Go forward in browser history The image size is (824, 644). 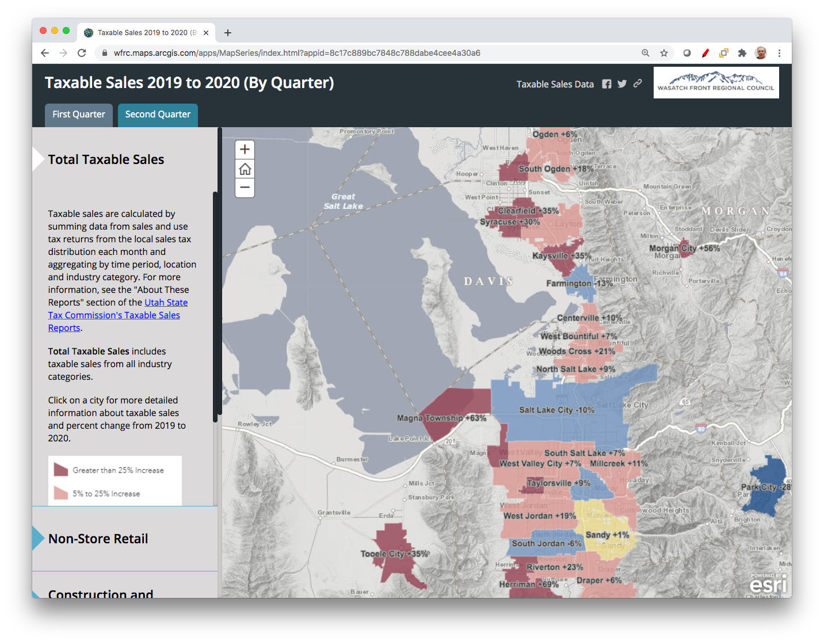[63, 53]
